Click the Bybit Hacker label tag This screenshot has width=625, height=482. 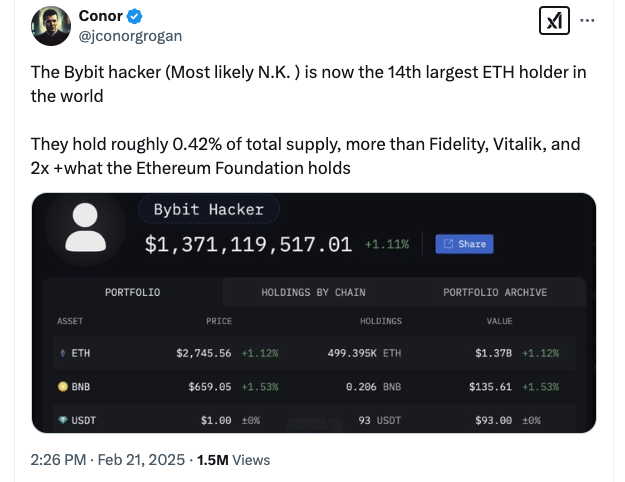point(209,209)
